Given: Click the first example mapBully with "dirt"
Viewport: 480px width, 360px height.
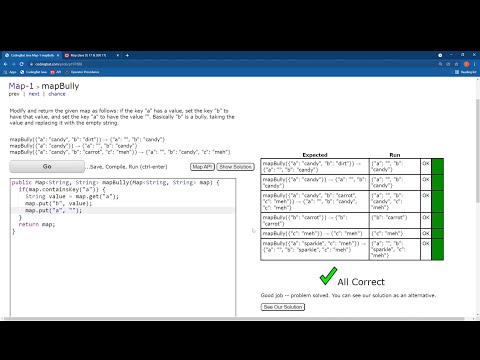Looking at the screenshot, I should (87, 139).
